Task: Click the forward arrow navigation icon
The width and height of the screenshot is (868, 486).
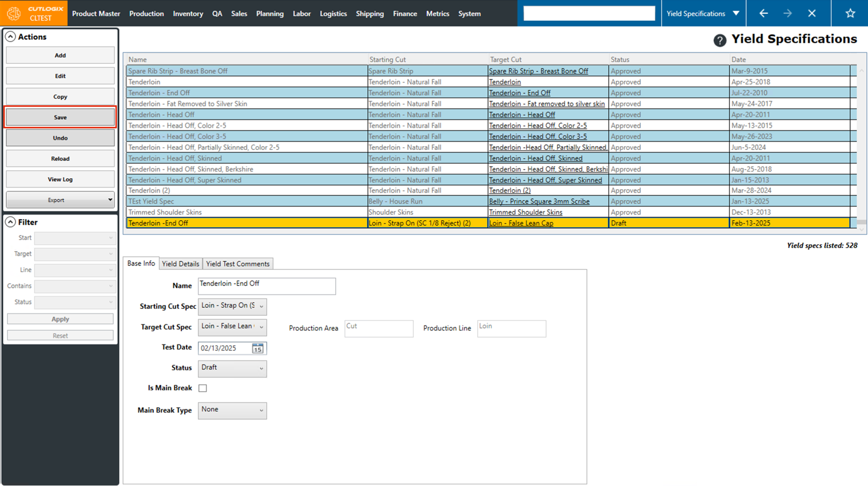Action: click(x=787, y=13)
